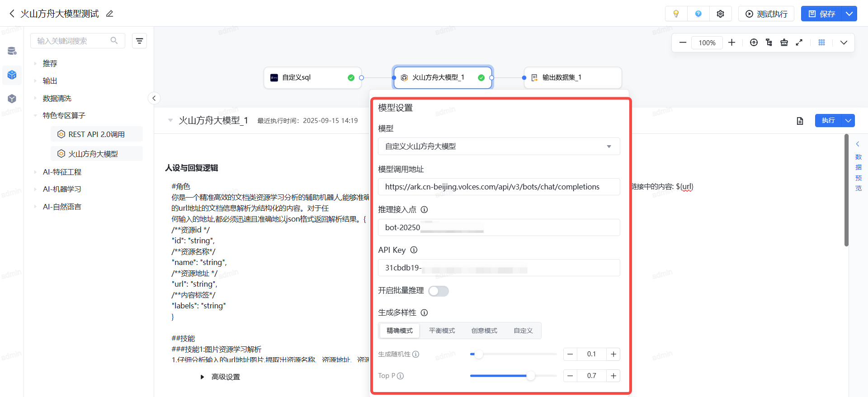Open help via the blue question mark icon
Screen dimensions: 868x397
[x=698, y=14]
